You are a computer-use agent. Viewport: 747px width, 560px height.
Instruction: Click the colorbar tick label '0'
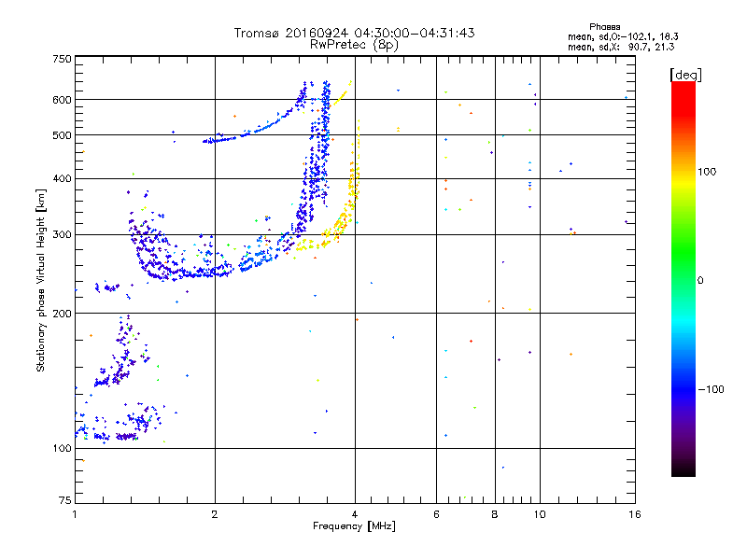(x=700, y=281)
